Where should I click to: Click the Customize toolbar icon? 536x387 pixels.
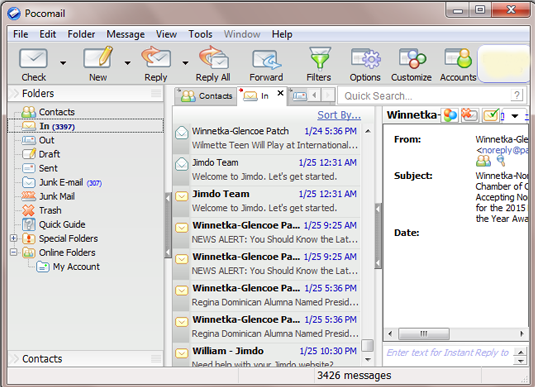pos(412,58)
